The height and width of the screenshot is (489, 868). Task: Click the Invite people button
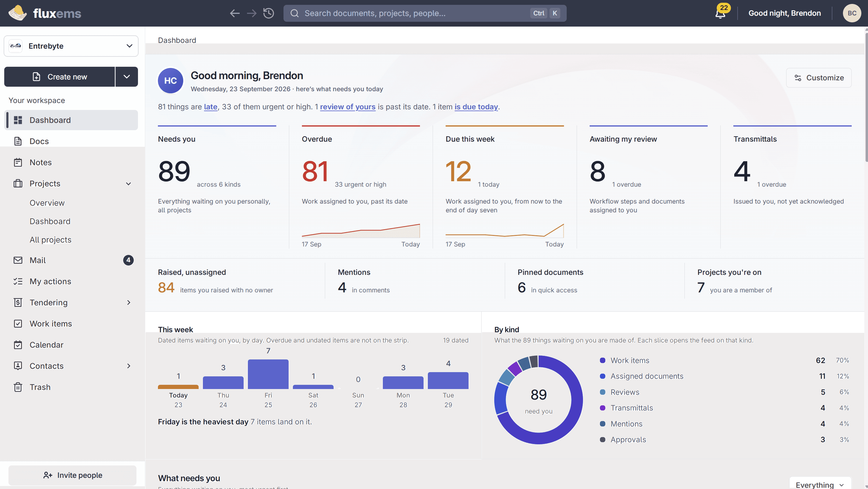click(72, 475)
